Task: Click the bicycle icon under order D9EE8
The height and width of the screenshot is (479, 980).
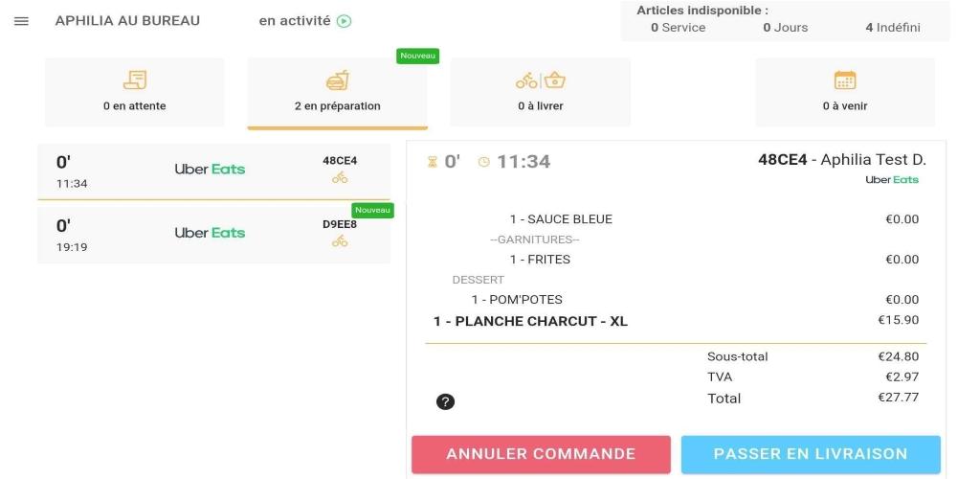Action: coord(340,240)
